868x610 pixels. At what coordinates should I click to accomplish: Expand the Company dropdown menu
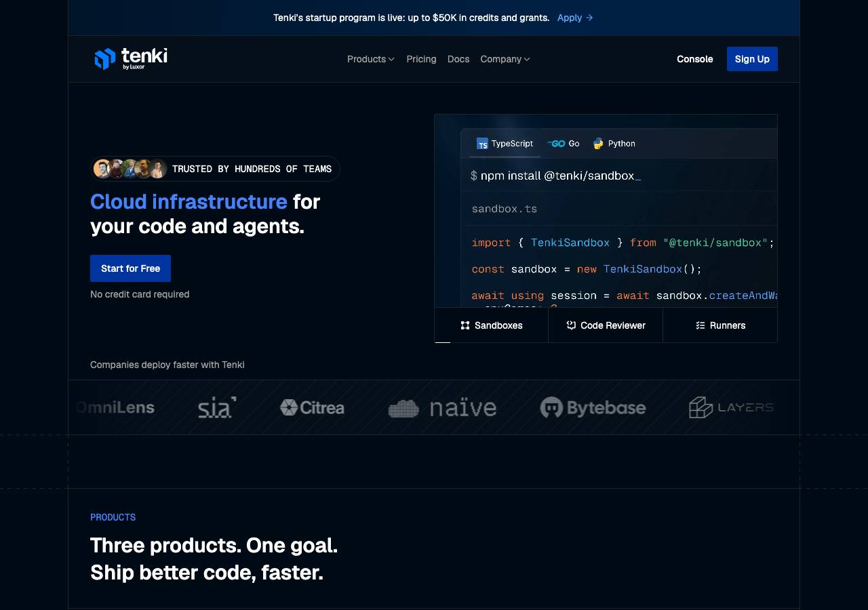pos(505,59)
